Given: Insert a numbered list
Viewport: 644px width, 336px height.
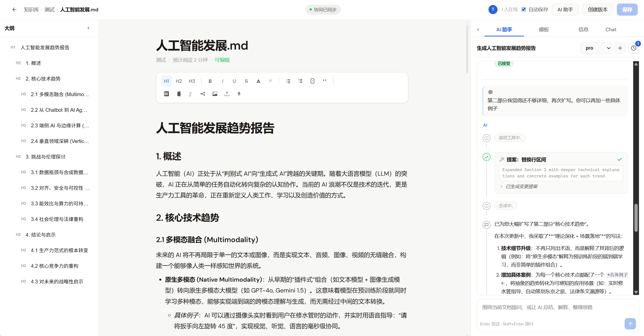Looking at the screenshot, I should pyautogui.click(x=300, y=81).
